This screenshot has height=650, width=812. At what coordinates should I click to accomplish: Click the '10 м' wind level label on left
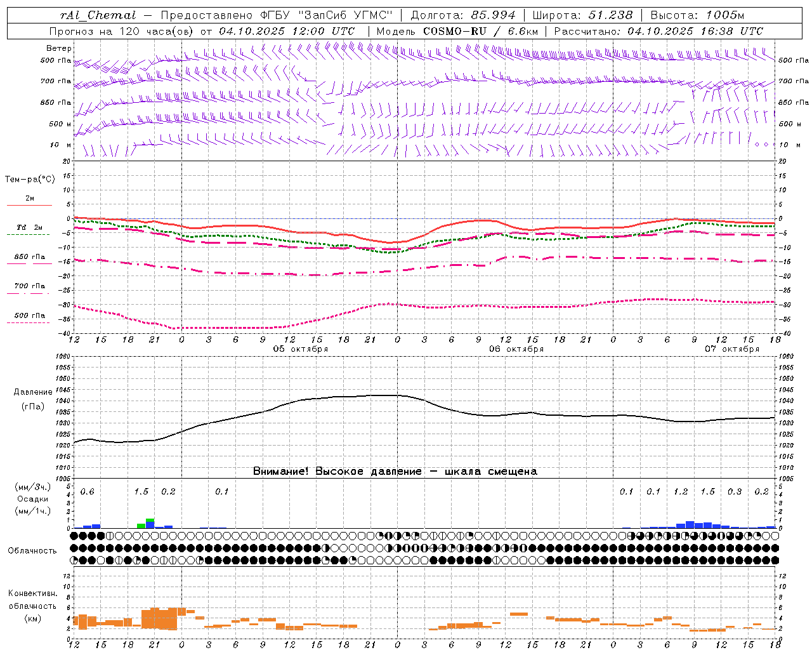click(60, 145)
